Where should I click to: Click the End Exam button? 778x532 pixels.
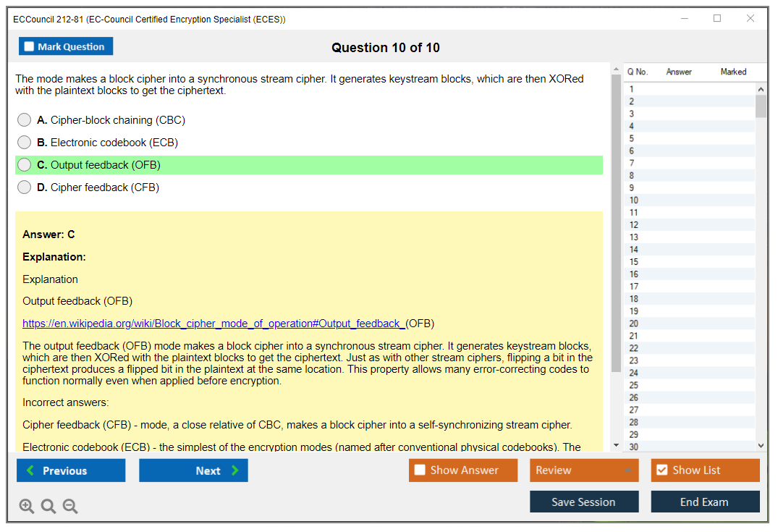(705, 502)
